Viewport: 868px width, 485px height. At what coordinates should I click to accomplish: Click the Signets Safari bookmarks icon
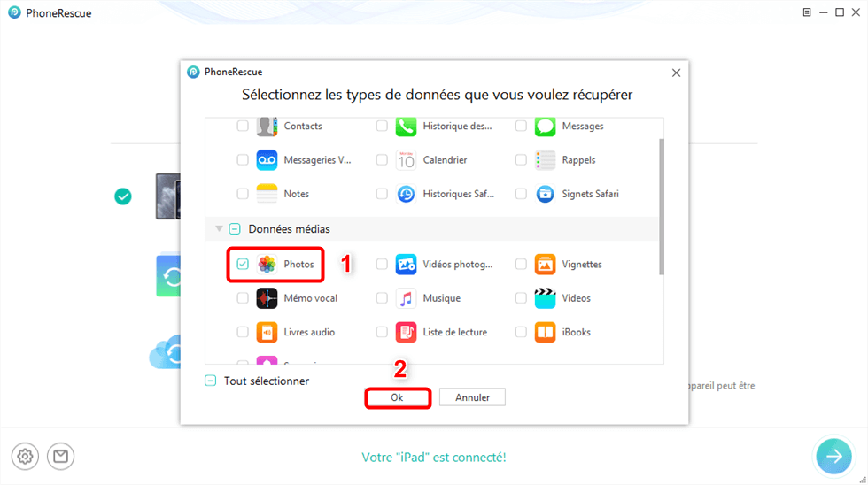545,194
